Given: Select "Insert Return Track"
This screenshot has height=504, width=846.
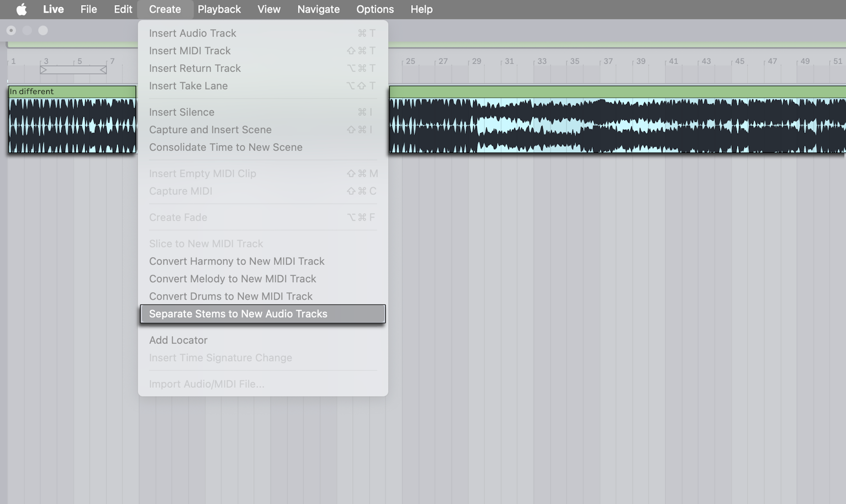Looking at the screenshot, I should pos(195,68).
